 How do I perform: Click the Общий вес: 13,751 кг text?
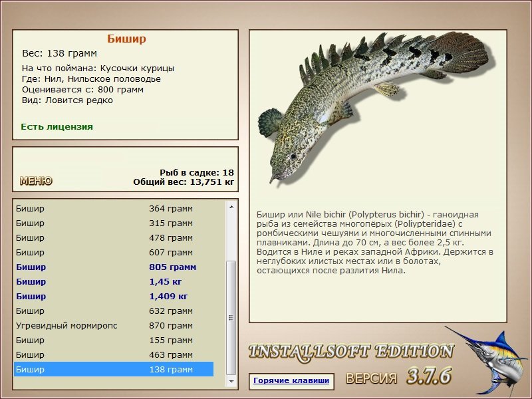184,182
